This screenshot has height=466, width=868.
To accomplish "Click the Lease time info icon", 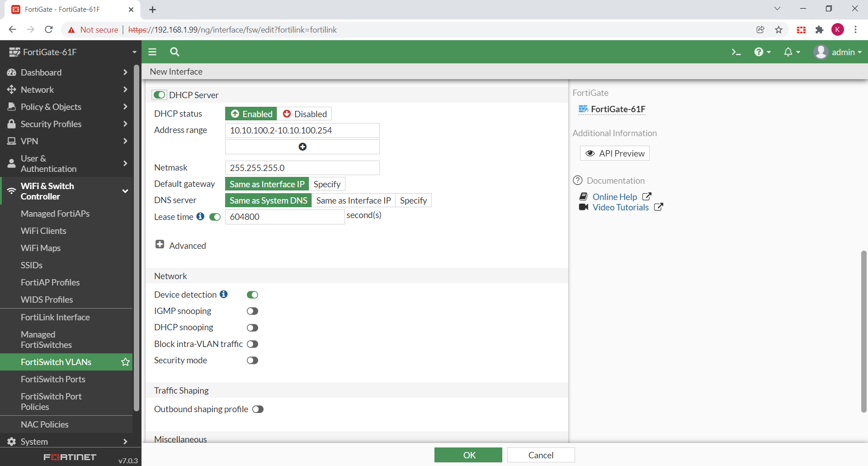I will click(200, 217).
